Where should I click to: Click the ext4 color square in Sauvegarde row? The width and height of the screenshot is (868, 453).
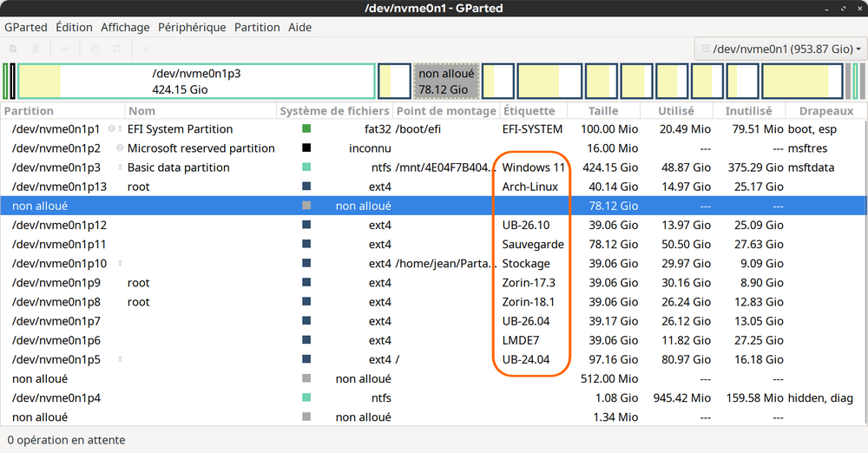coord(306,244)
